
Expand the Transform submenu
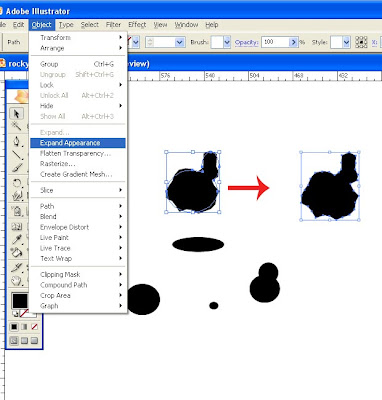pyautogui.click(x=77, y=38)
